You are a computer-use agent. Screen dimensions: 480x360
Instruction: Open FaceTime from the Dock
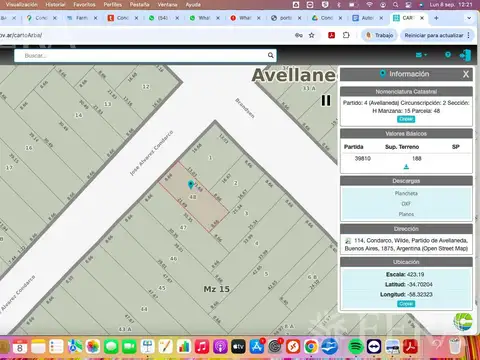coord(129,347)
